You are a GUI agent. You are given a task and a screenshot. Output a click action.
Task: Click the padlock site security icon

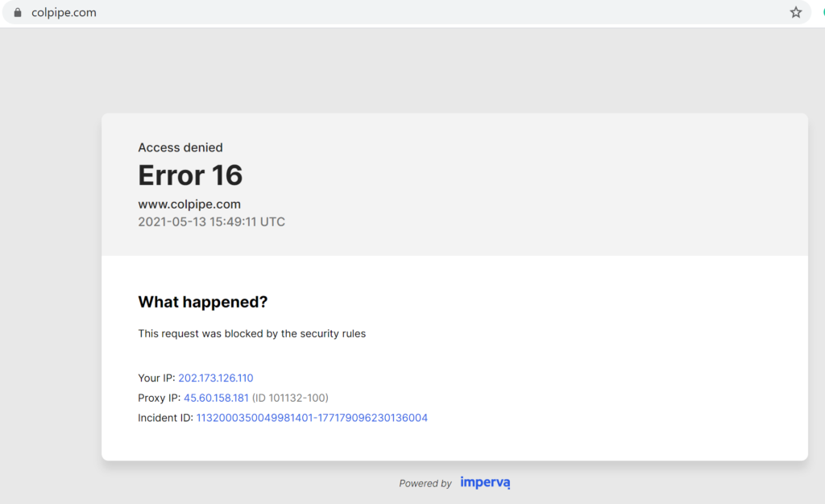(18, 13)
